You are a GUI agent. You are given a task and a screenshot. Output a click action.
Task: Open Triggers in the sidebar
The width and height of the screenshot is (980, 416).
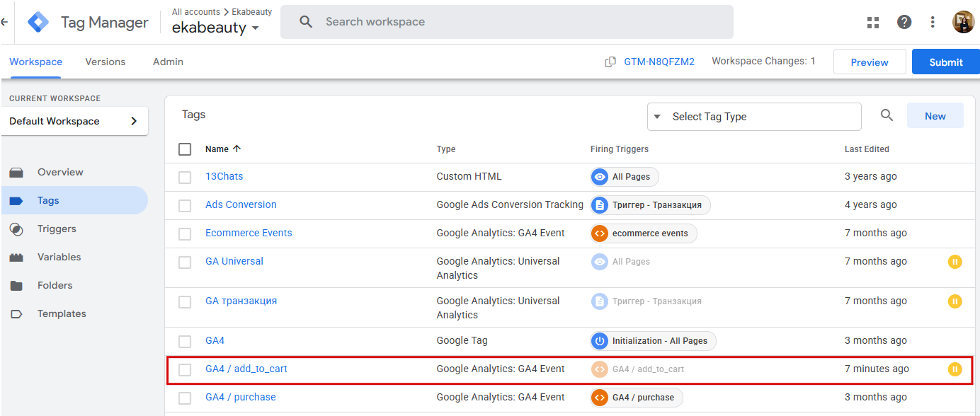coord(57,229)
